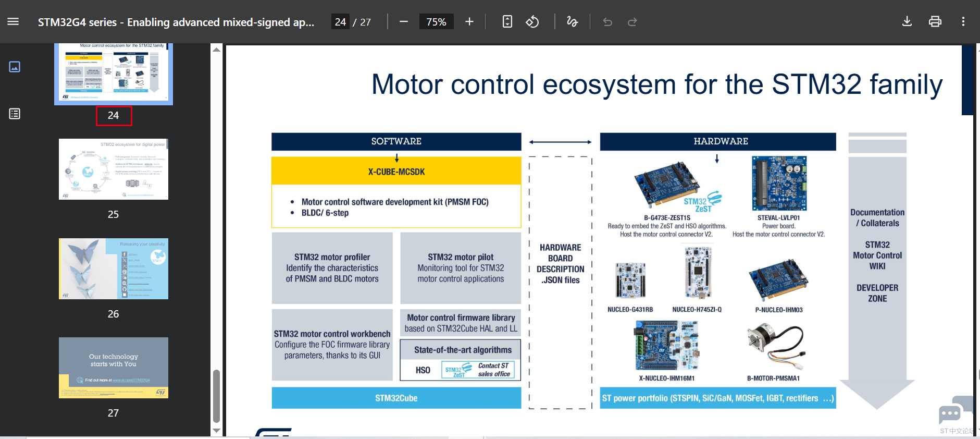Click the Motor control firmware library box
The height and width of the screenshot is (439, 980).
pyautogui.click(x=461, y=323)
